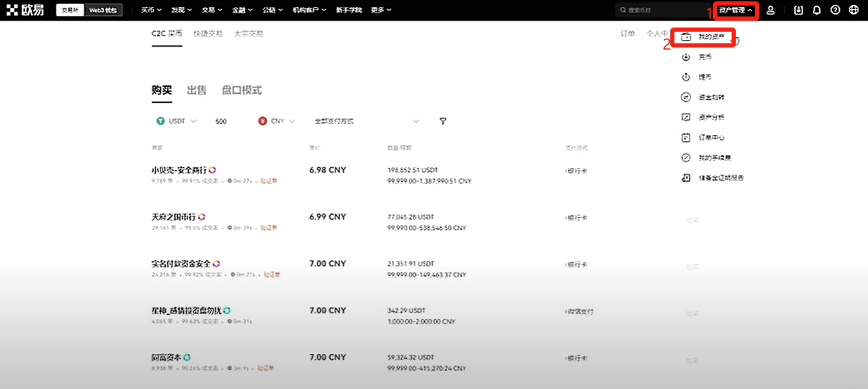The height and width of the screenshot is (389, 868).
Task: Expand the CNY fiat dropdown
Action: pyautogui.click(x=276, y=121)
